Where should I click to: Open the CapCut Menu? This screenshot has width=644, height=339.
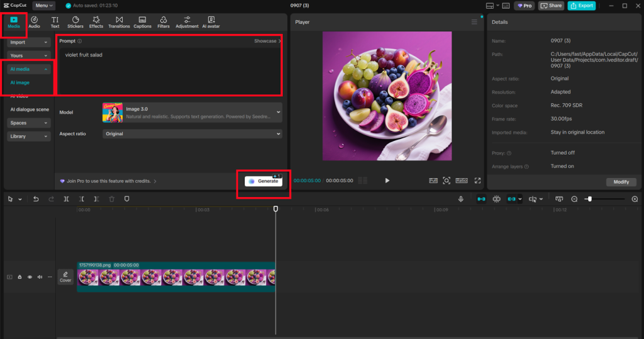[43, 6]
